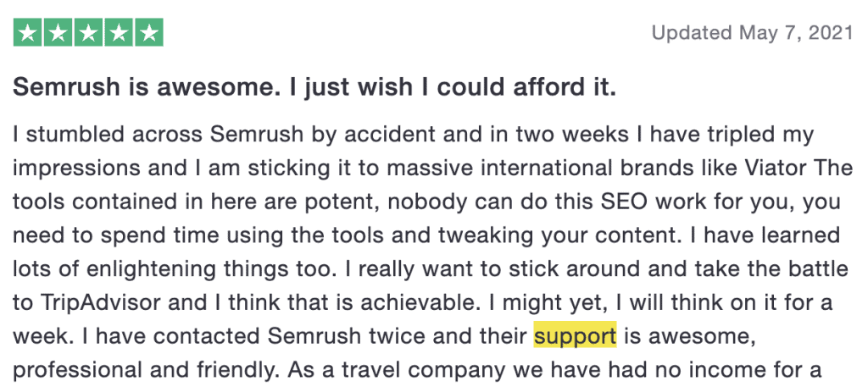Image resolution: width=868 pixels, height=387 pixels.
Task: Select the third (middle) rating star
Action: (x=88, y=32)
